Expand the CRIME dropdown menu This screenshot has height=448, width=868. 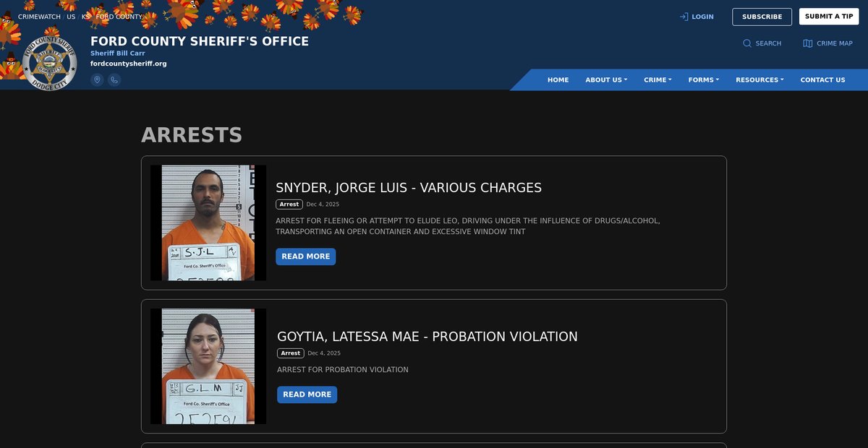click(658, 79)
